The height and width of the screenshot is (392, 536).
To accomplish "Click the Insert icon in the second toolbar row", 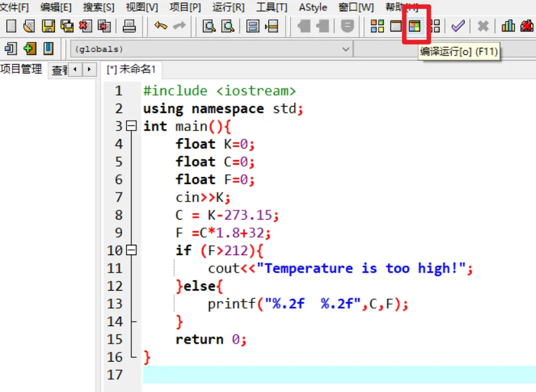I will [x=11, y=48].
